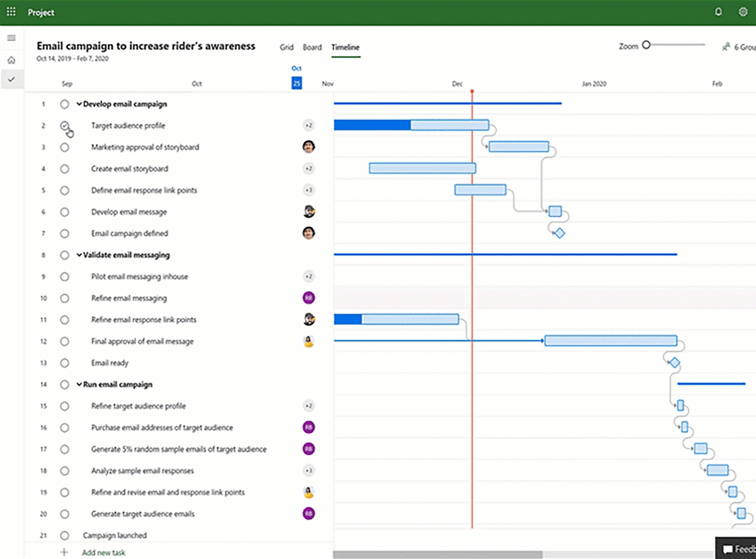Check off the Email ready task
This screenshot has width=756, height=559.
65,363
